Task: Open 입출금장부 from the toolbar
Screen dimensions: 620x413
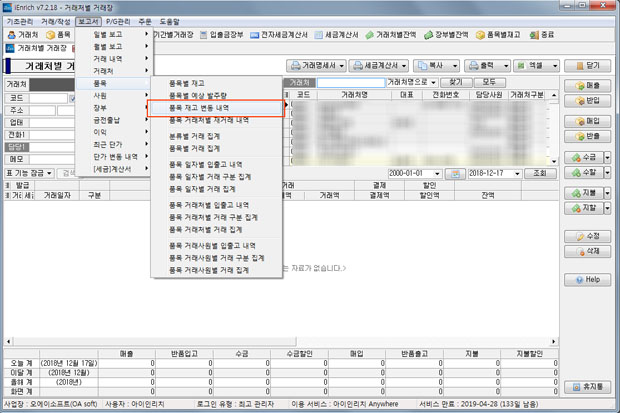Action: [x=214, y=35]
